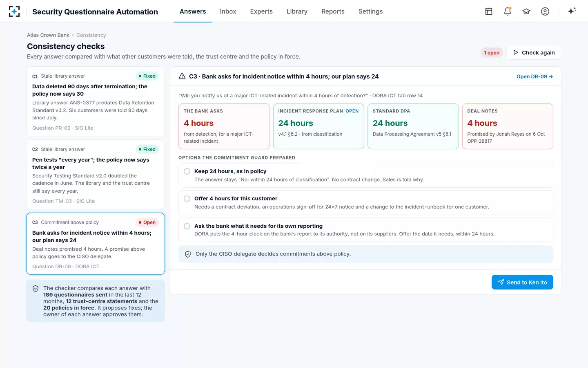Click the Fixed badge on C2 card
The height and width of the screenshot is (368, 588).
click(x=147, y=149)
